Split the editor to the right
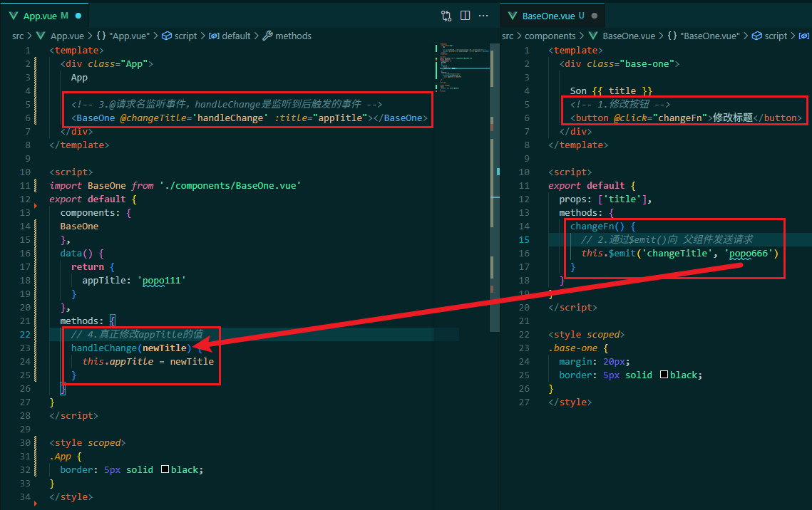812x510 pixels. click(465, 16)
